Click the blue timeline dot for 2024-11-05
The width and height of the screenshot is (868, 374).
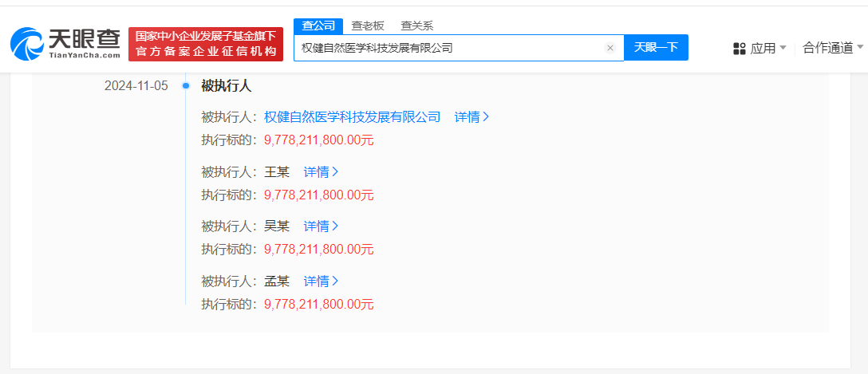pyautogui.click(x=186, y=86)
